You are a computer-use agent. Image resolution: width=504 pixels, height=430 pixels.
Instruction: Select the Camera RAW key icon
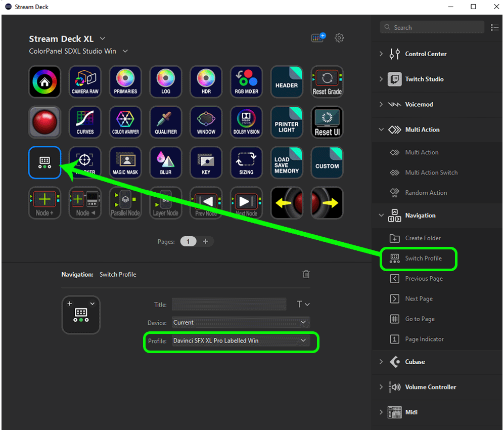tap(84, 81)
